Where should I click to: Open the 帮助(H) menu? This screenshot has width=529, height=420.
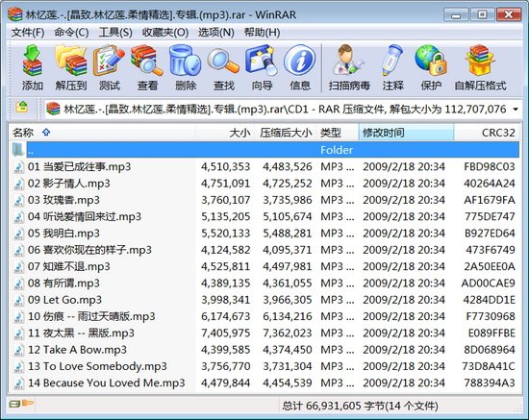pyautogui.click(x=263, y=33)
